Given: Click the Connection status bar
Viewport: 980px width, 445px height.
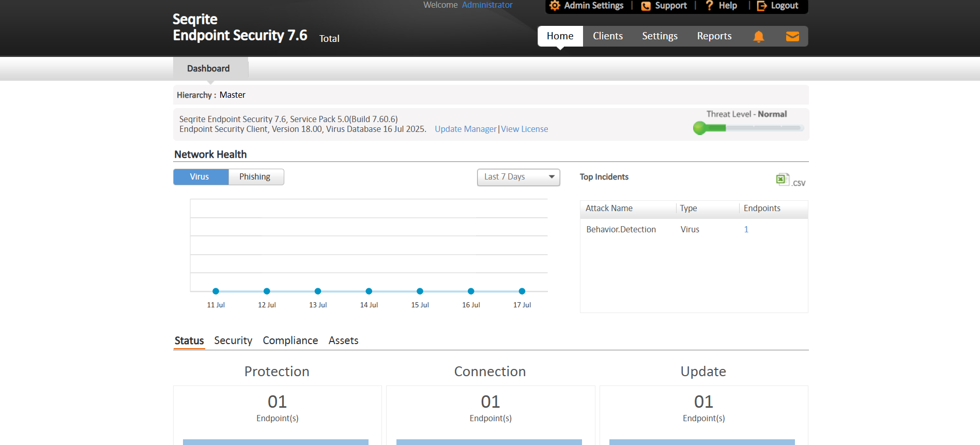Looking at the screenshot, I should [489, 442].
